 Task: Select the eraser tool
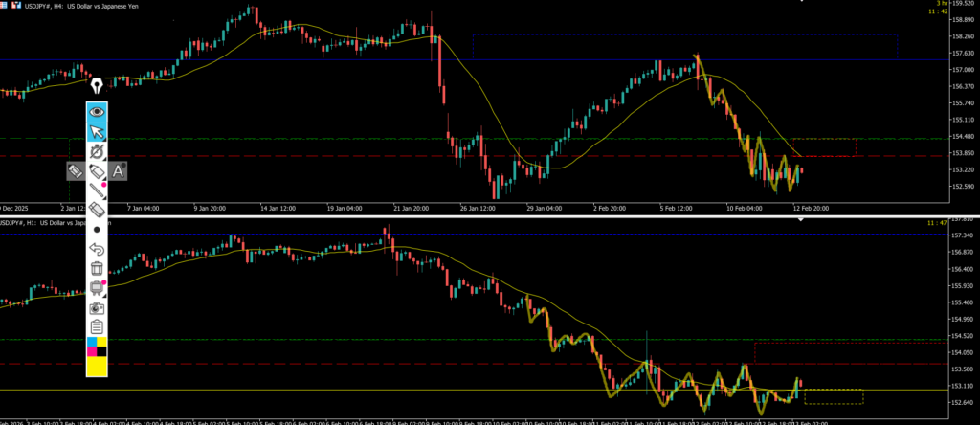coord(97,210)
